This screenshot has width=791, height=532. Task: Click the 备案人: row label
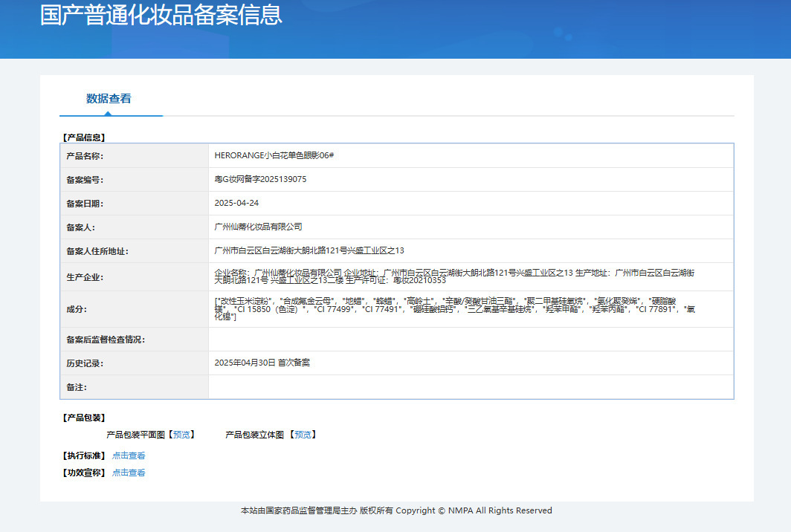tap(81, 227)
